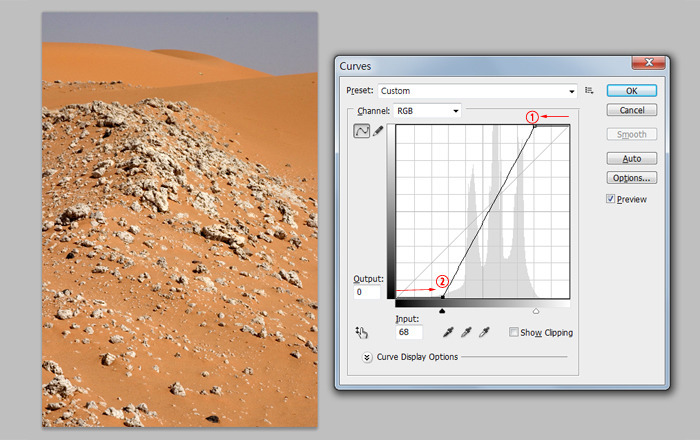Viewport: 700px width, 440px height.
Task: Click the Input value field
Action: click(408, 332)
